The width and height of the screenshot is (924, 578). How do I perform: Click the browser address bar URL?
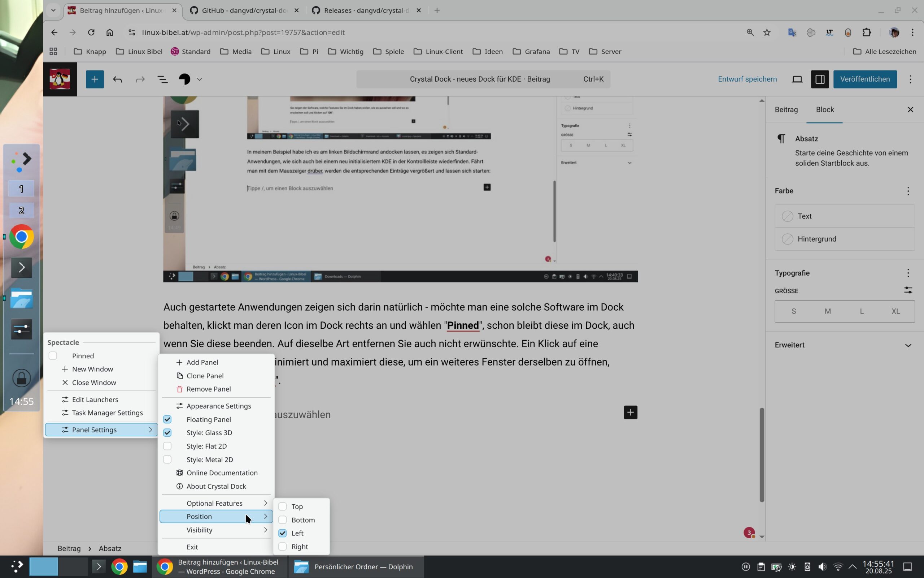click(243, 33)
